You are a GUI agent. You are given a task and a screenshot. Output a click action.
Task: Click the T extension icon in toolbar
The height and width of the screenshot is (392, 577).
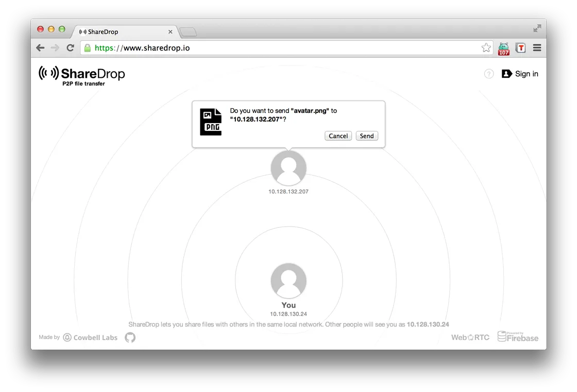click(x=520, y=47)
